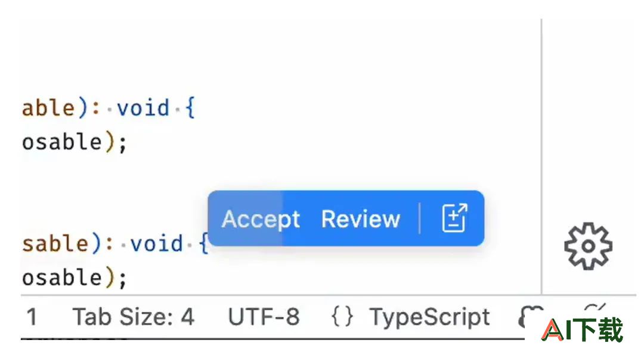
Task: Click the upper "osable);" code line
Action: [75, 143]
